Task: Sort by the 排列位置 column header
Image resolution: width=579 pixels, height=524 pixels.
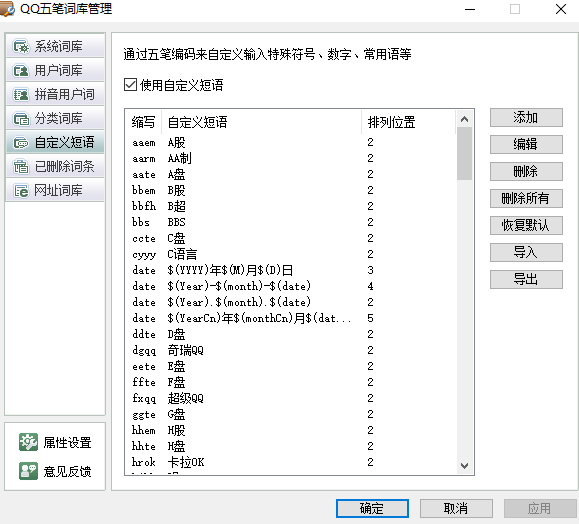Action: click(408, 122)
